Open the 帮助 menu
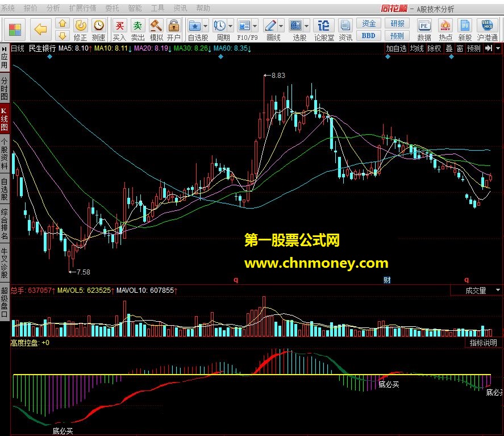This screenshot has height=436, width=504. pos(203,8)
